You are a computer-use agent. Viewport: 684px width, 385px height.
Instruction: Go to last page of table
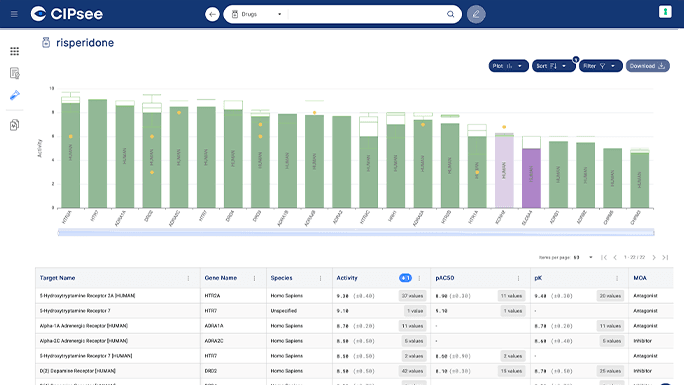(x=665, y=258)
